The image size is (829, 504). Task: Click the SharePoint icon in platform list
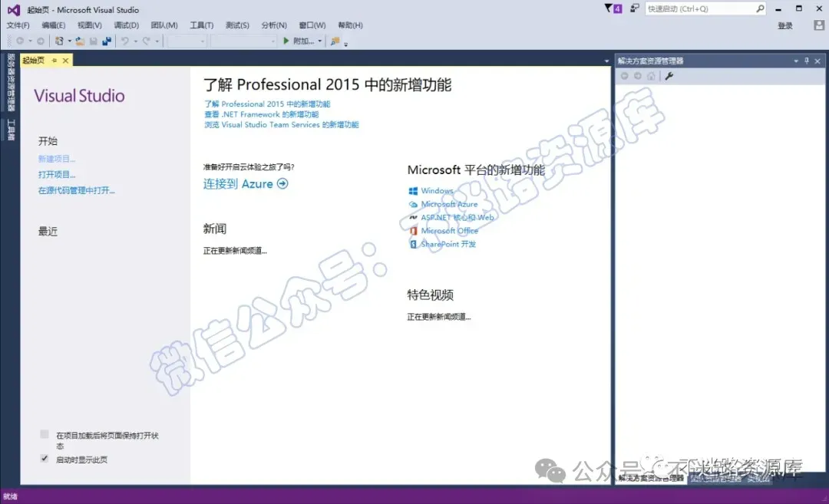414,244
